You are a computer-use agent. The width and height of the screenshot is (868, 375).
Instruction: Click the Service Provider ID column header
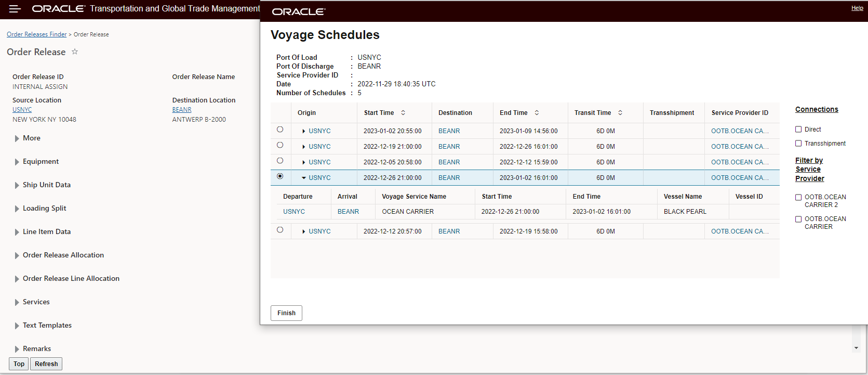740,113
